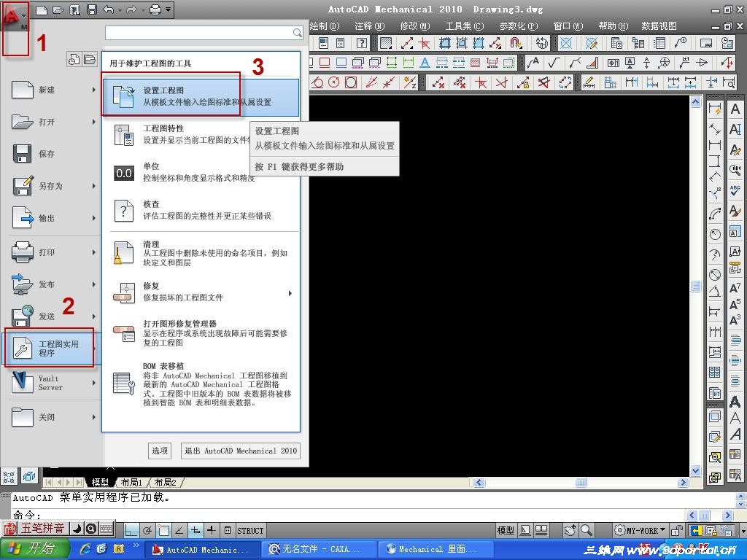Select the feature control frame icon
Screen dimensions: 747x560
(x=614, y=63)
